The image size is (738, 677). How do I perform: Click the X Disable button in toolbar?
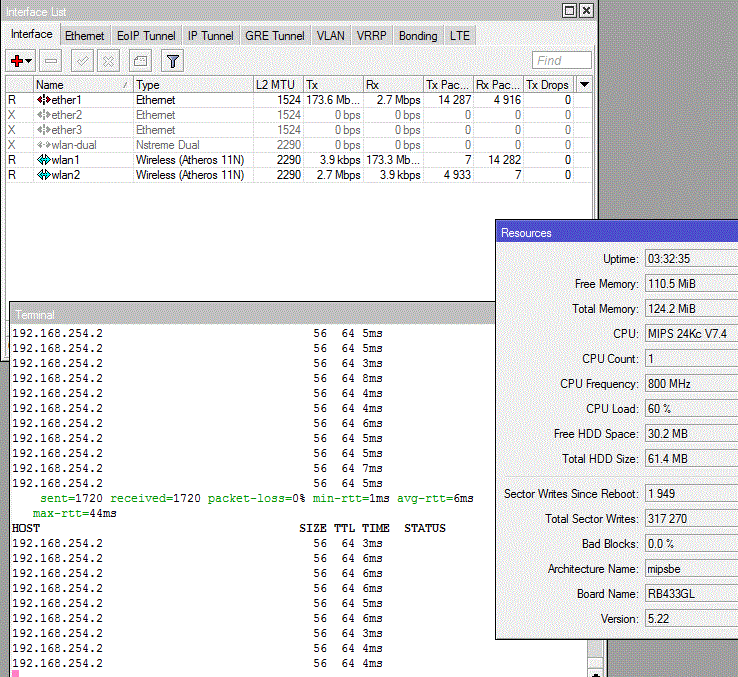(108, 61)
